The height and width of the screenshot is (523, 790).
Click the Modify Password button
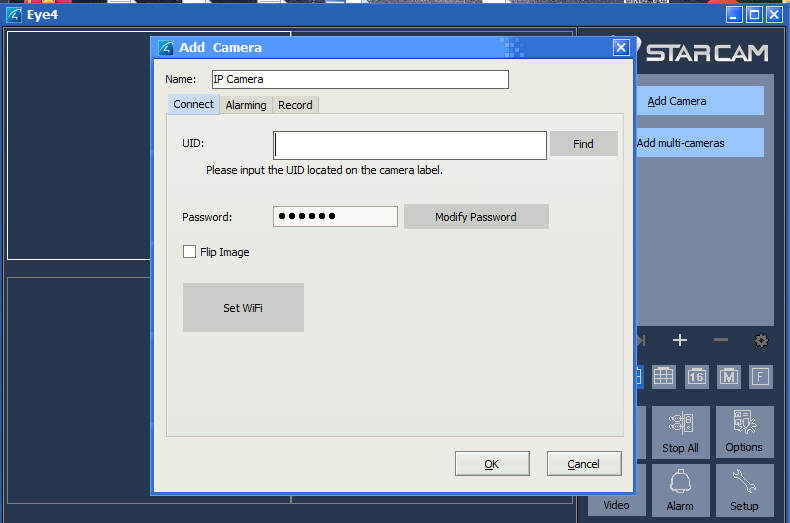click(x=476, y=217)
